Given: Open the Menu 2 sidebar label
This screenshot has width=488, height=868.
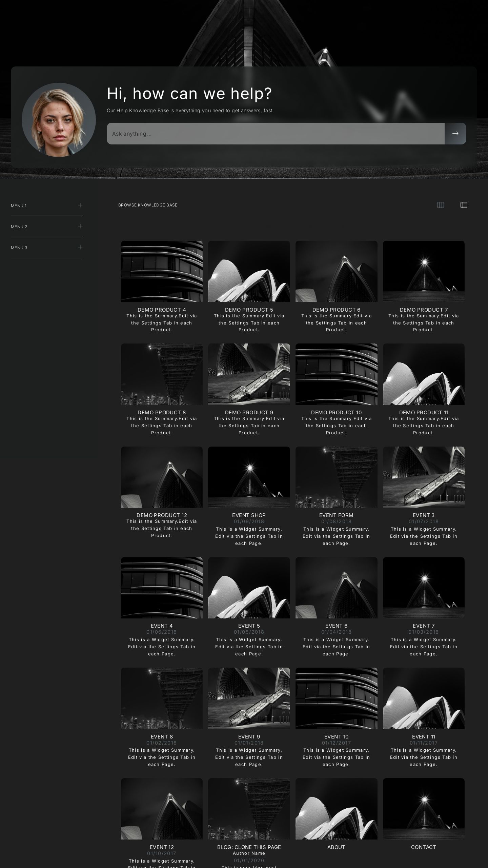Looking at the screenshot, I should point(19,227).
